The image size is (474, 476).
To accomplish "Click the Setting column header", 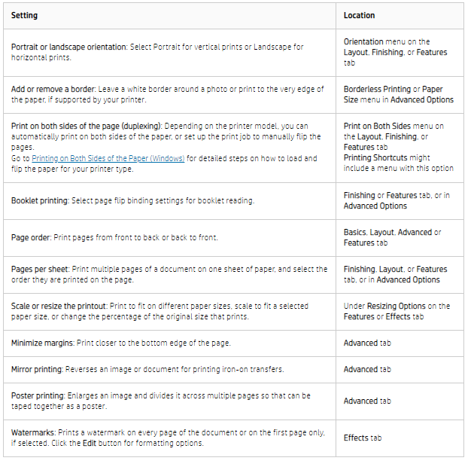I will click(x=24, y=16).
